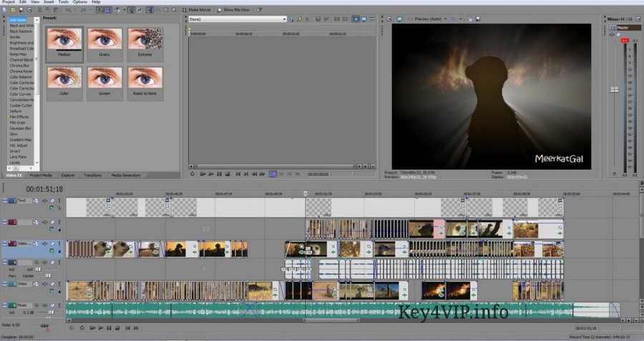Adjust the playback Rate slider
Image resolution: width=644 pixels, height=341 pixels.
(44, 326)
